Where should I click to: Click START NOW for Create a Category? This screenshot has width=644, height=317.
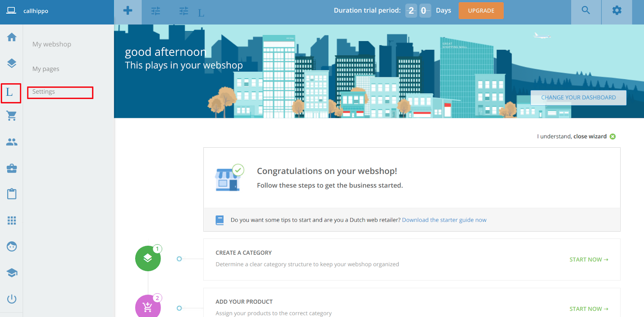589,259
